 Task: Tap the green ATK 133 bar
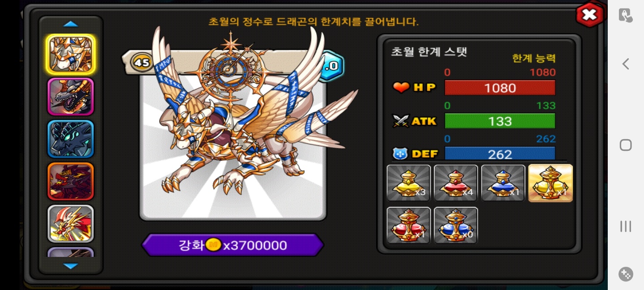click(x=500, y=121)
